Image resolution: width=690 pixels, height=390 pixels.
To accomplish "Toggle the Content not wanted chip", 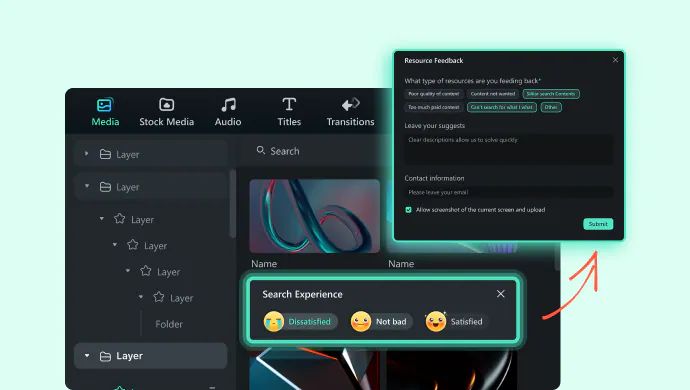I will point(493,94).
